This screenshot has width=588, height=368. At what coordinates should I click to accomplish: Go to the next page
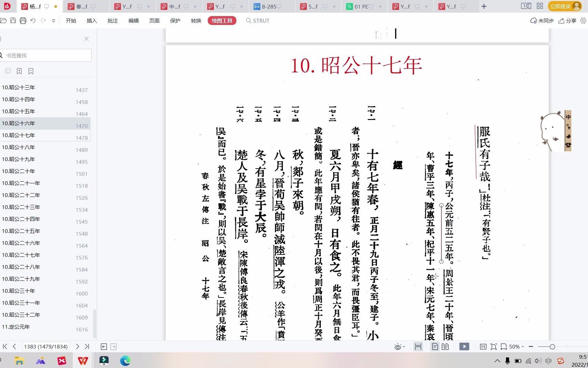[78, 346]
